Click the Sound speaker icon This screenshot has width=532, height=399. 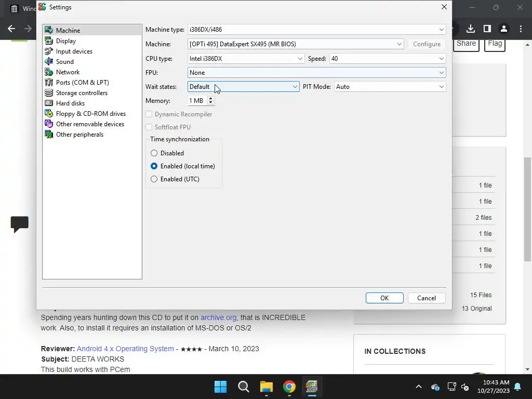click(49, 61)
